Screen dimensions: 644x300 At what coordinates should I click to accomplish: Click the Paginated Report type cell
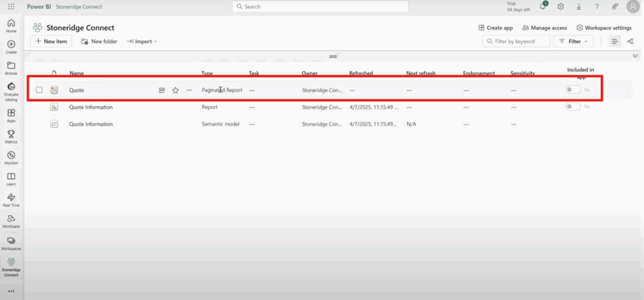pos(222,90)
